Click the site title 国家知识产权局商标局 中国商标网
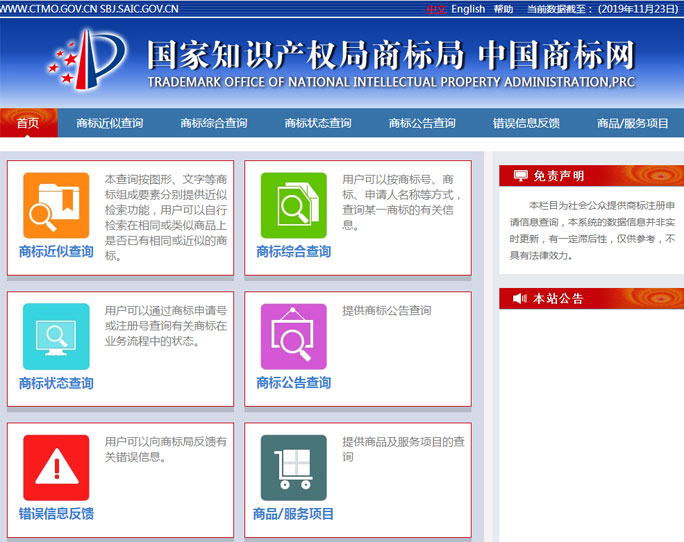Screen dimensions: 684x542 coord(391,55)
